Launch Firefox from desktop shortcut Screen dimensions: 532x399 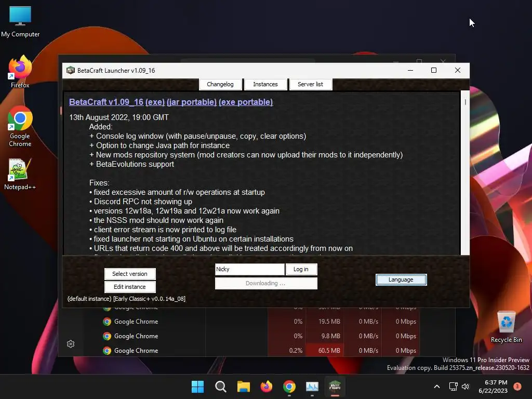point(20,72)
